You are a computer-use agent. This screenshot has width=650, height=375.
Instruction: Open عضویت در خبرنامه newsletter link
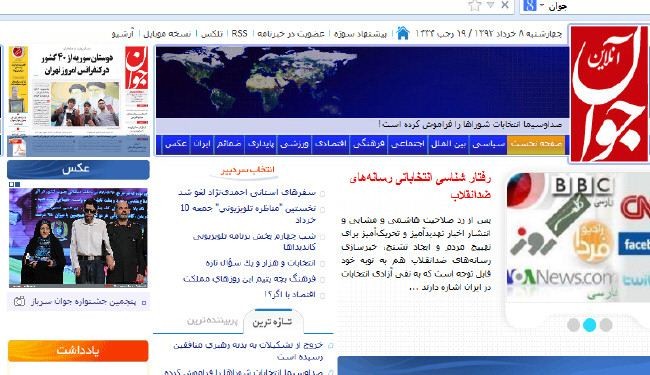(291, 34)
